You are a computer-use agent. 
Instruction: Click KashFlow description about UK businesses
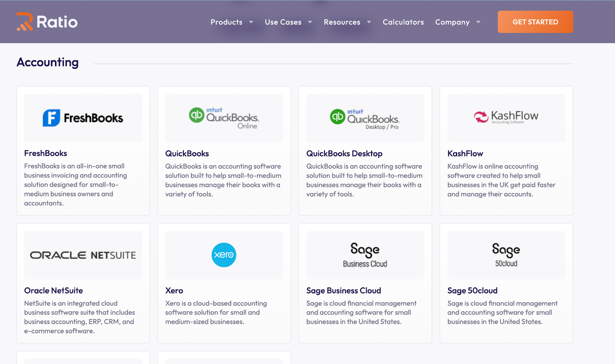[502, 180]
